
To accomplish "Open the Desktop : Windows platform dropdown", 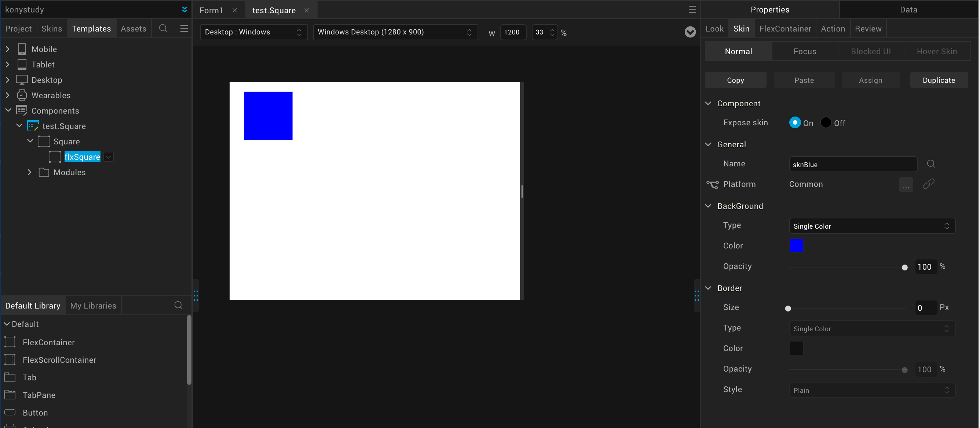I will [x=253, y=32].
